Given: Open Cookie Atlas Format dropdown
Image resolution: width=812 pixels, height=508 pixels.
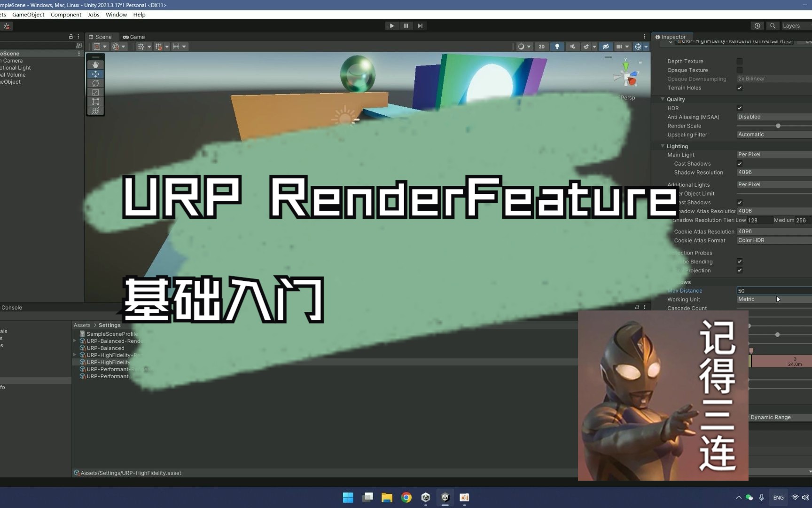Looking at the screenshot, I should 774,240.
